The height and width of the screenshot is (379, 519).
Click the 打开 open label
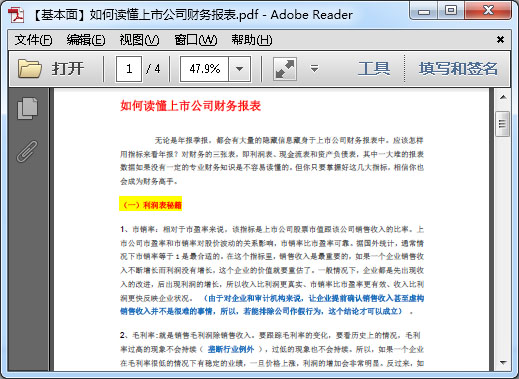coord(68,69)
